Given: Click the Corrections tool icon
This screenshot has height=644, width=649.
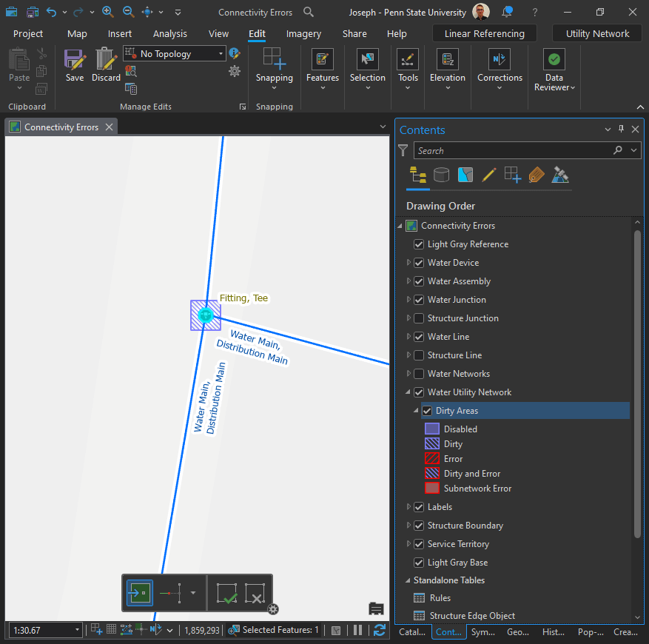Looking at the screenshot, I should pyautogui.click(x=500, y=60).
